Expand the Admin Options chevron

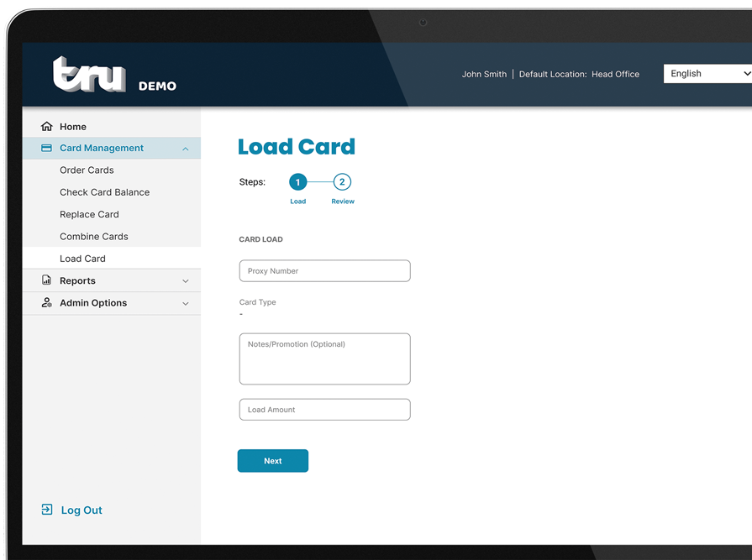[x=186, y=304]
